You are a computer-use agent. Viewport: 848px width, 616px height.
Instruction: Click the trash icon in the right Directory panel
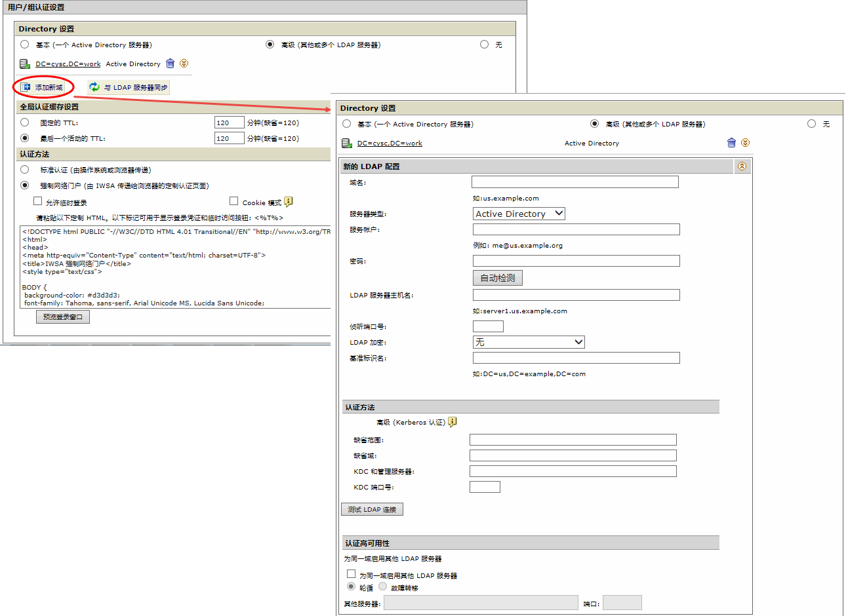click(x=732, y=143)
